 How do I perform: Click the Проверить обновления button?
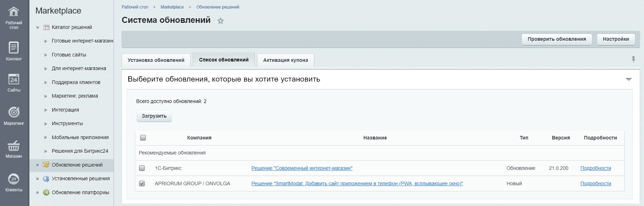click(557, 39)
